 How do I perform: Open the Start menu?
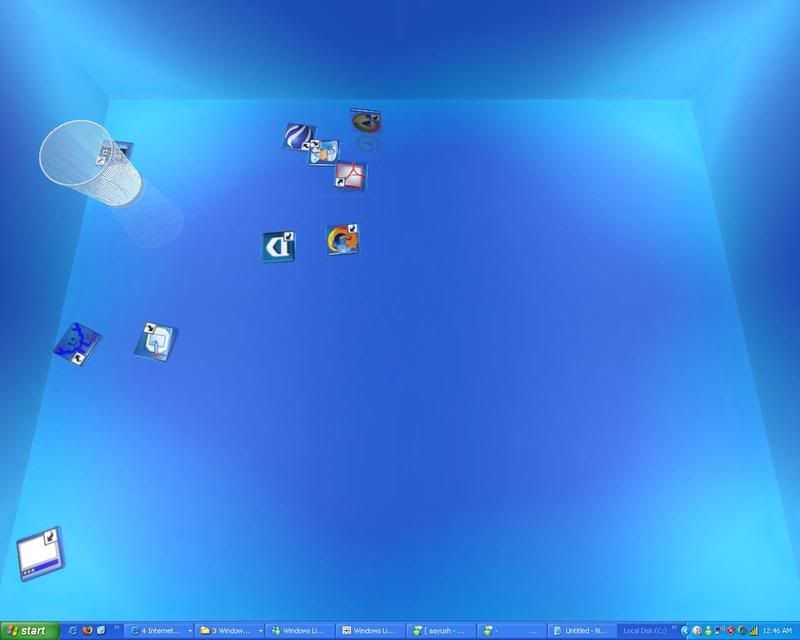pos(30,631)
